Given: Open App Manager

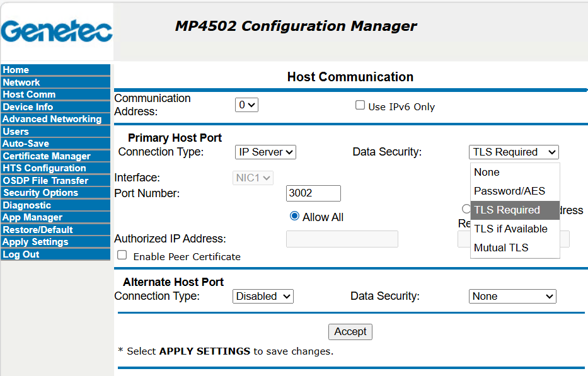Looking at the screenshot, I should tap(55, 217).
